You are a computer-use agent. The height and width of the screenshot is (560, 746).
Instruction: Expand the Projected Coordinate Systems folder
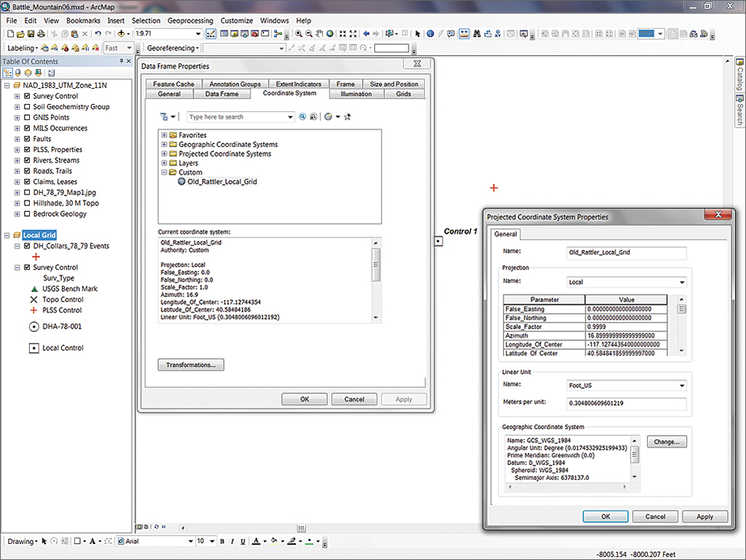pos(165,154)
